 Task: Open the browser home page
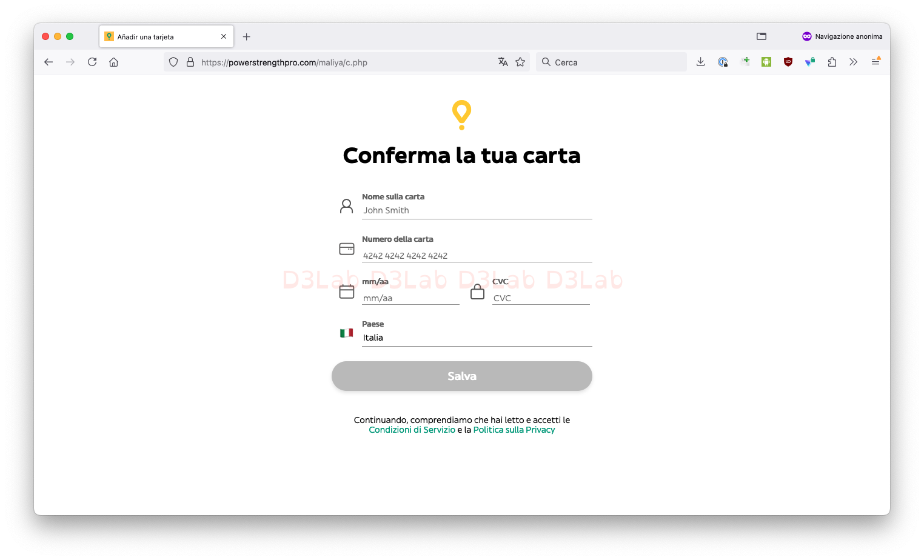pos(113,62)
